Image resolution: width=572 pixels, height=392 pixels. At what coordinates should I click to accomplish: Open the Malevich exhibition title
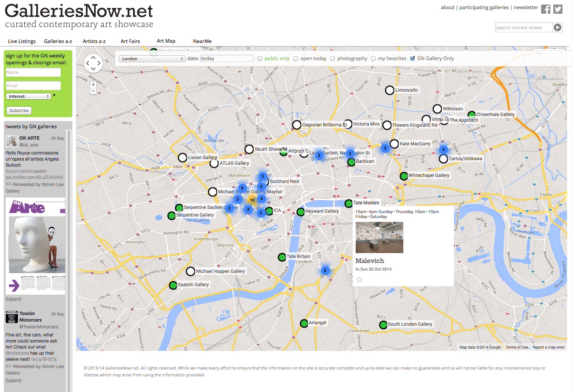click(x=370, y=261)
